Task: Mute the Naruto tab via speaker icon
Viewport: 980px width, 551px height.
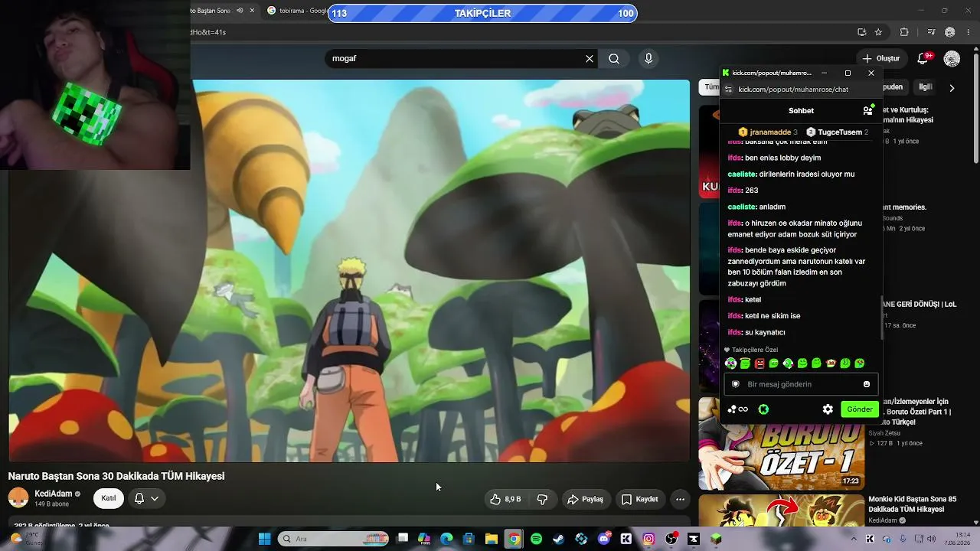Action: coord(240,11)
